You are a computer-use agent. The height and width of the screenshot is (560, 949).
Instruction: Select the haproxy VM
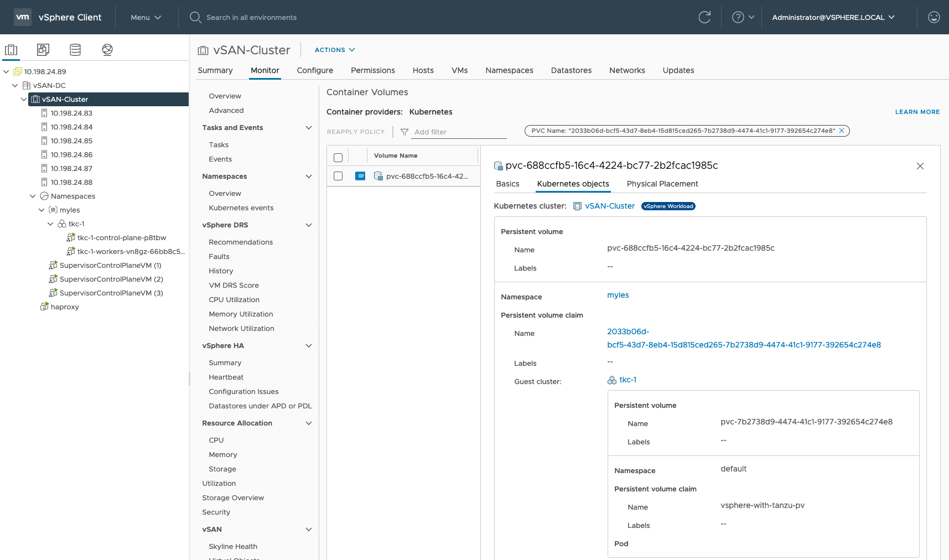coord(65,307)
